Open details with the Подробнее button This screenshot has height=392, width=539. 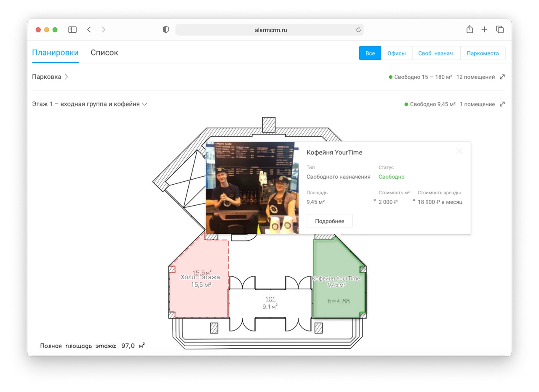(x=330, y=221)
